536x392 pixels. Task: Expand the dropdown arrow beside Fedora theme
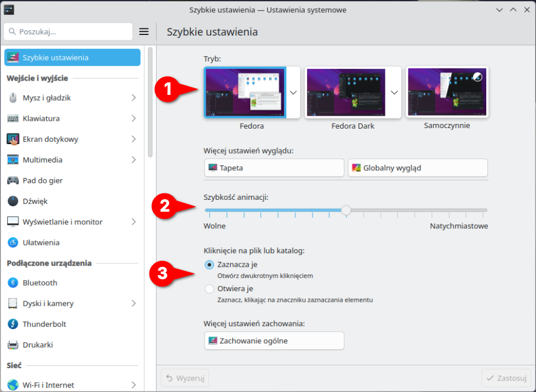(293, 93)
